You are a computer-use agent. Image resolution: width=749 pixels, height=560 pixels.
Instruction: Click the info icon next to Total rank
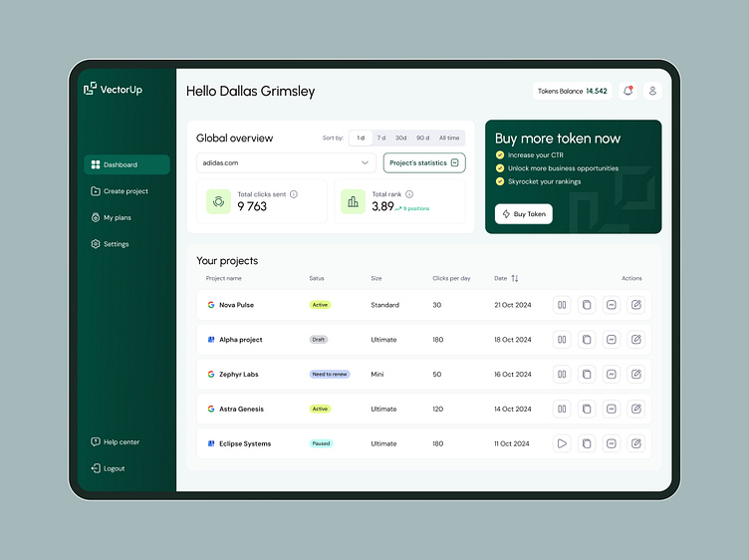coord(409,194)
